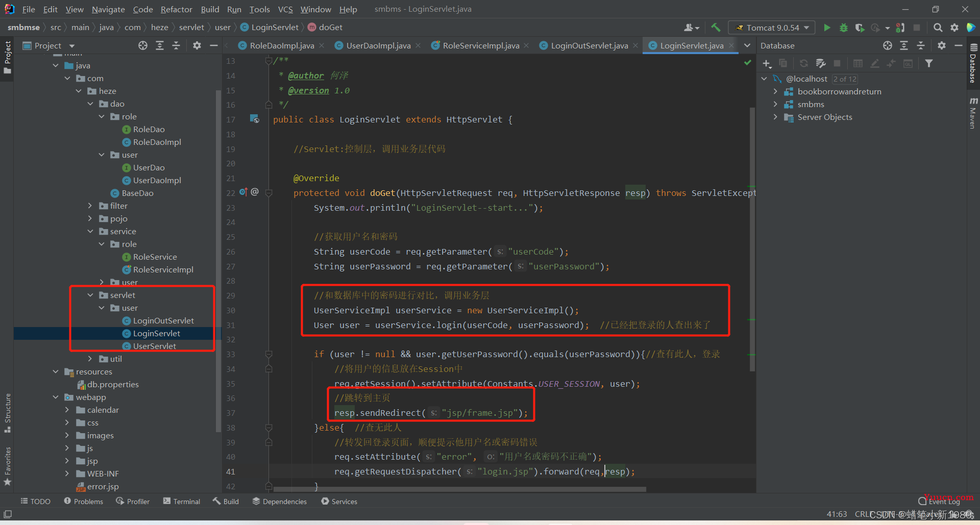Click the class gutter icon at line 17

click(255, 119)
